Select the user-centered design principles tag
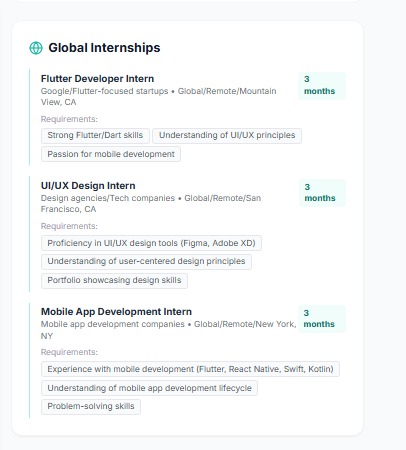 146,261
